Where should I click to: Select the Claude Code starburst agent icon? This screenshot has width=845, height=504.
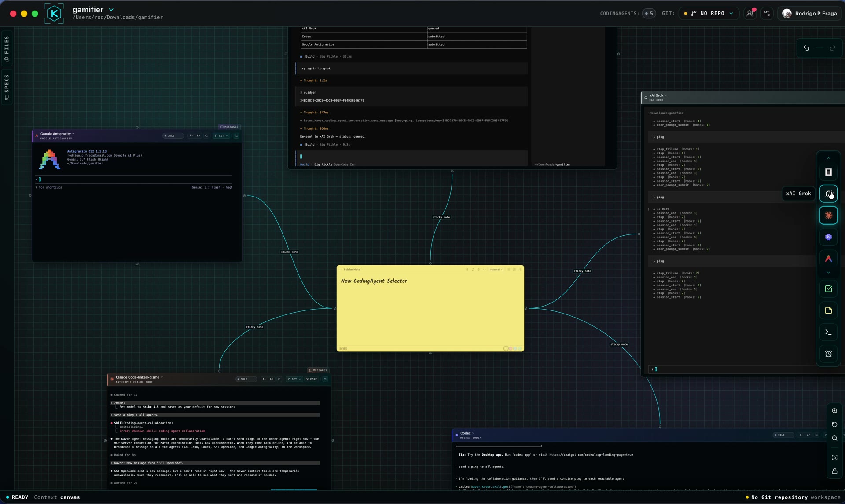(828, 215)
